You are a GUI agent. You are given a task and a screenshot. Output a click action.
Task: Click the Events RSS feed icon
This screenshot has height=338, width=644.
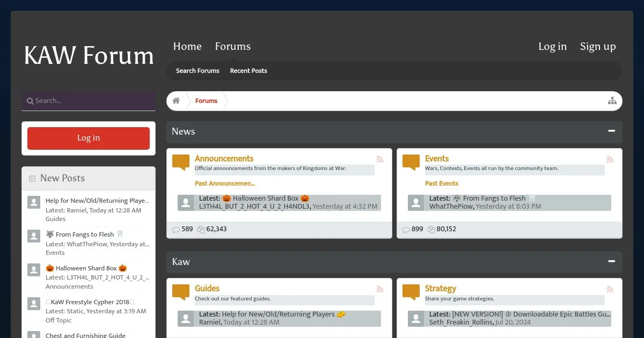(x=610, y=159)
